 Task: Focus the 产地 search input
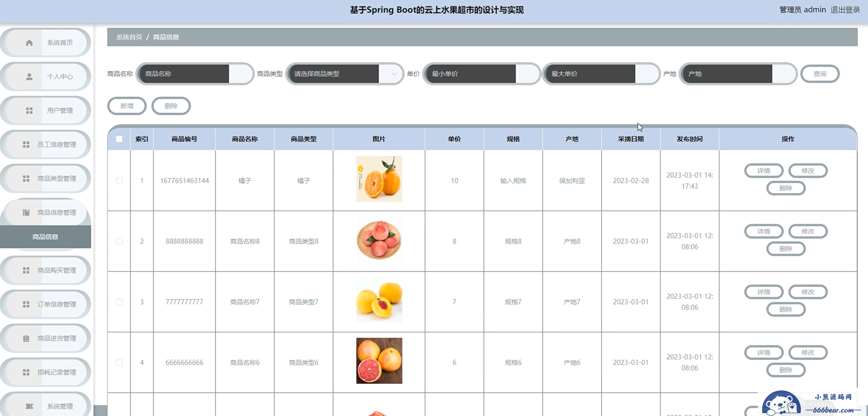pos(738,74)
